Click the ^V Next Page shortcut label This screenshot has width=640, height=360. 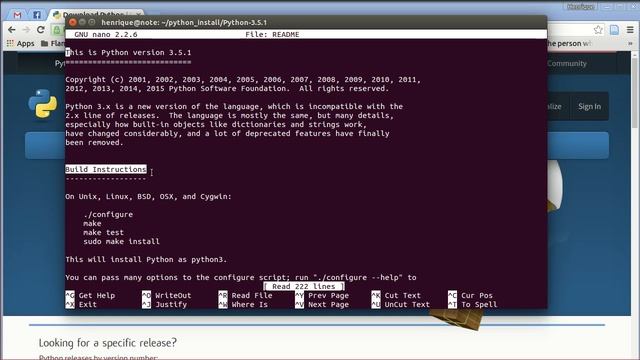pyautogui.click(x=322, y=304)
